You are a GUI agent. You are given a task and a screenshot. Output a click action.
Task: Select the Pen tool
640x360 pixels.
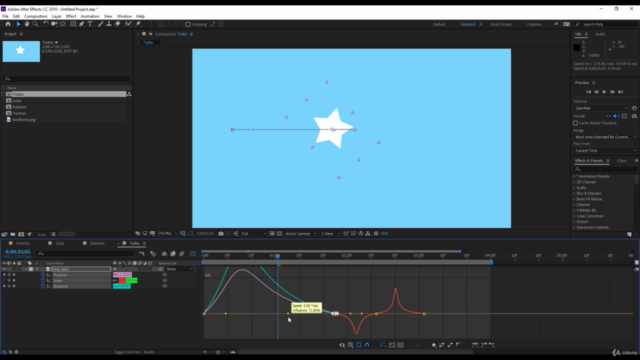point(82,24)
